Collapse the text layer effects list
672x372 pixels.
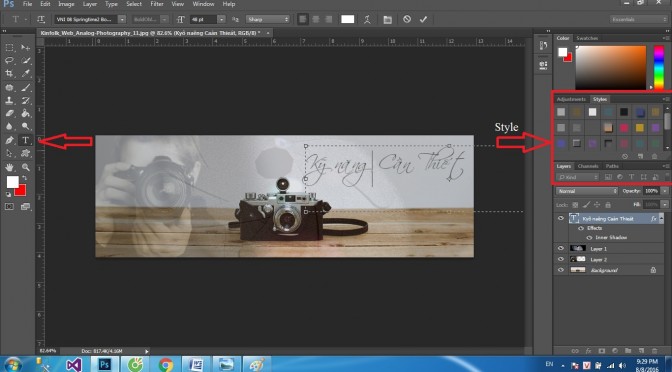pyautogui.click(x=661, y=219)
